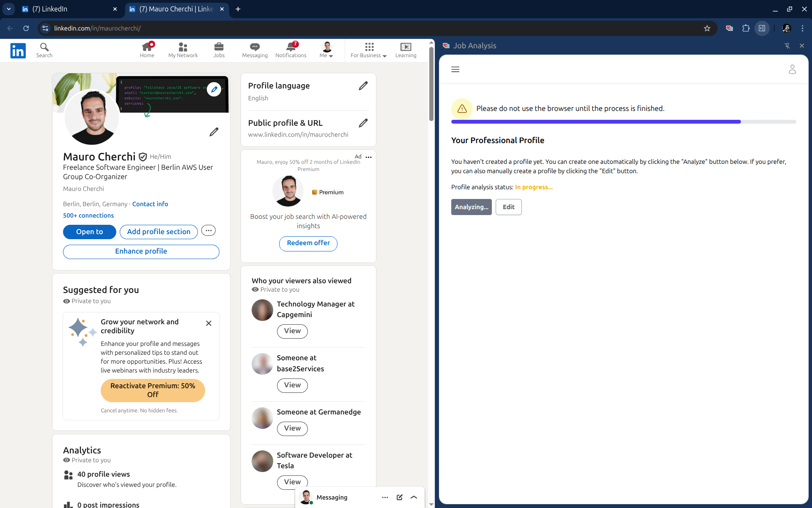Click Contact info link

[x=150, y=204]
